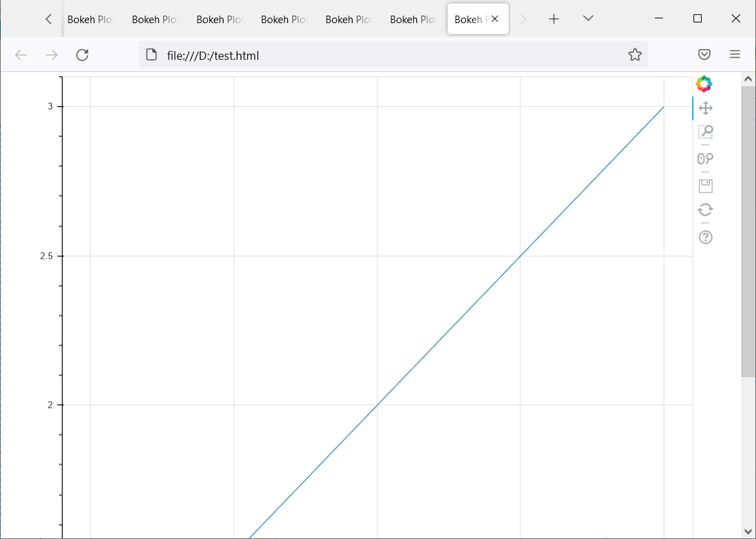This screenshot has width=756, height=539.
Task: Switch to the first Bokeh Plot tab
Action: 89,18
